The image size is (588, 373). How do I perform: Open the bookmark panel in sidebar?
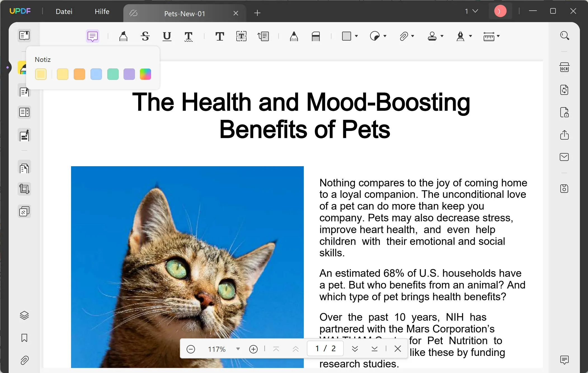(x=24, y=338)
